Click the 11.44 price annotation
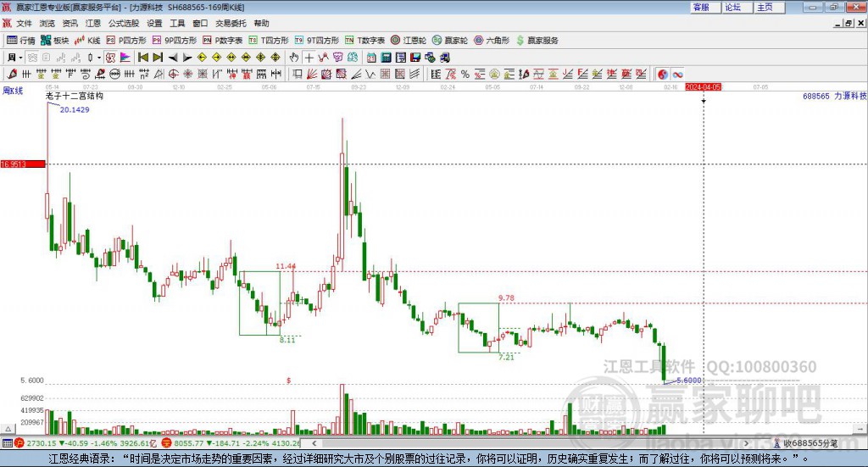The width and height of the screenshot is (868, 467). (x=286, y=266)
